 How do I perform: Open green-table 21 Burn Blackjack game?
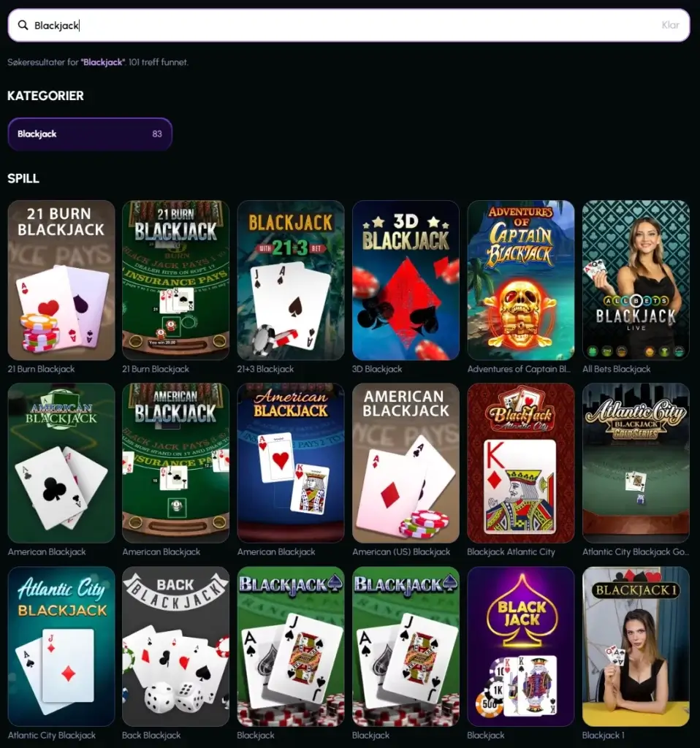click(175, 280)
